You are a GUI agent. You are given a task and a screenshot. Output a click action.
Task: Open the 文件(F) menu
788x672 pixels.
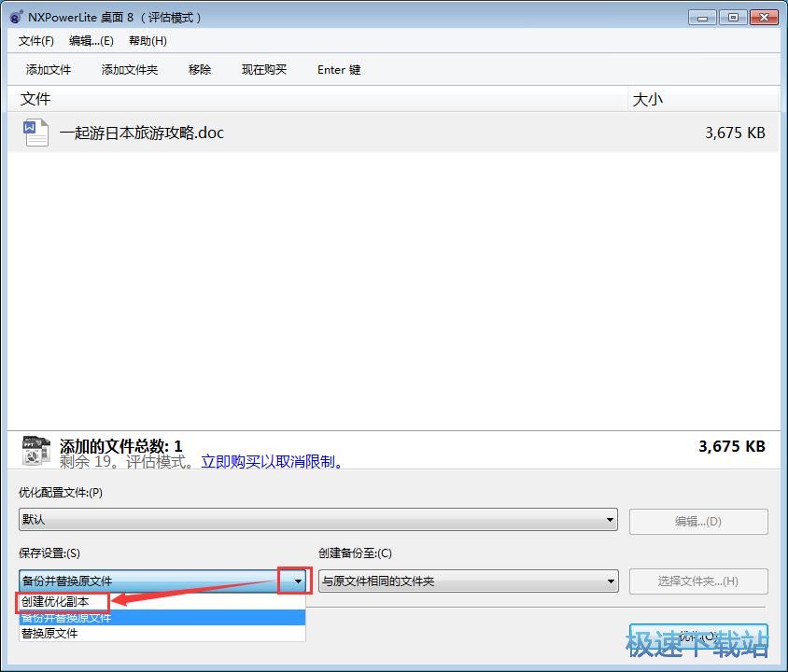(36, 41)
